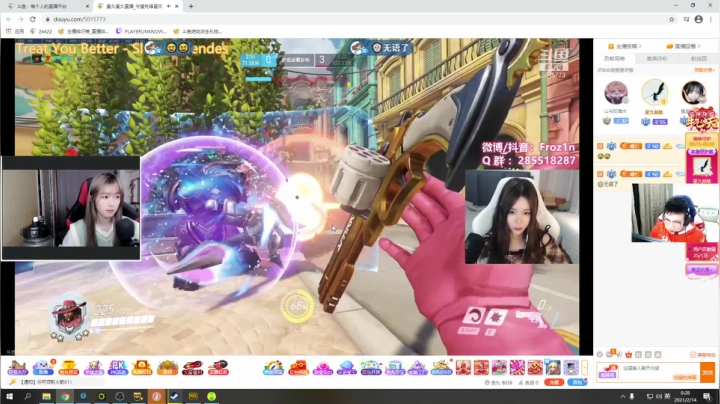Expand gift bar with arrow at right end
720x404 pixels.
click(x=585, y=367)
